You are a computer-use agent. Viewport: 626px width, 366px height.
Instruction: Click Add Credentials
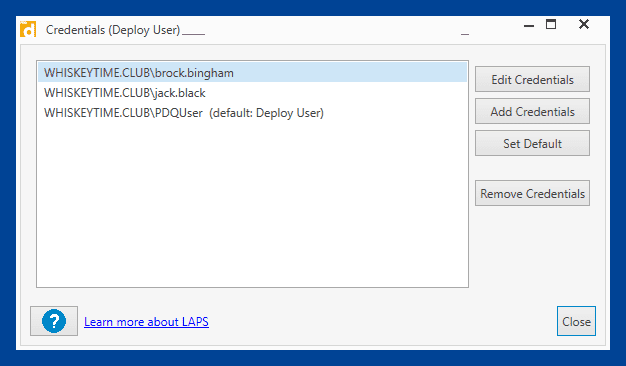point(532,111)
